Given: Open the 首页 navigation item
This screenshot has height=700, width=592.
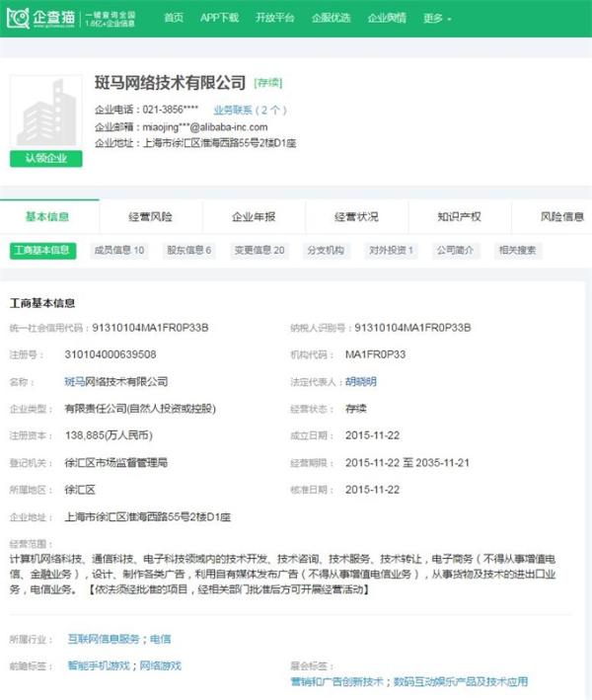Looking at the screenshot, I should 174,18.
